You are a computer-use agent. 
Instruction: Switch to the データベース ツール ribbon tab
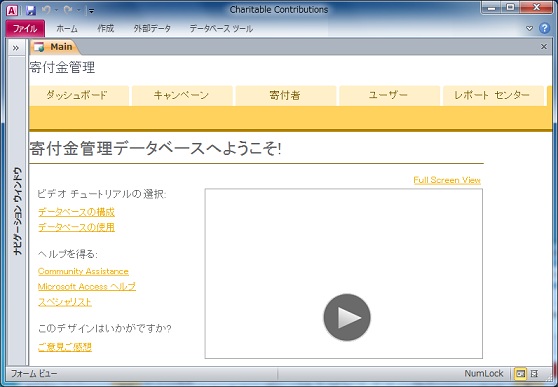221,28
